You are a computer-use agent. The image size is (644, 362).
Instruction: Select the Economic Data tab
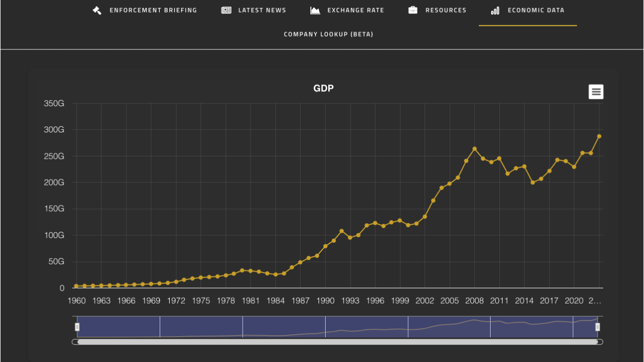point(536,11)
